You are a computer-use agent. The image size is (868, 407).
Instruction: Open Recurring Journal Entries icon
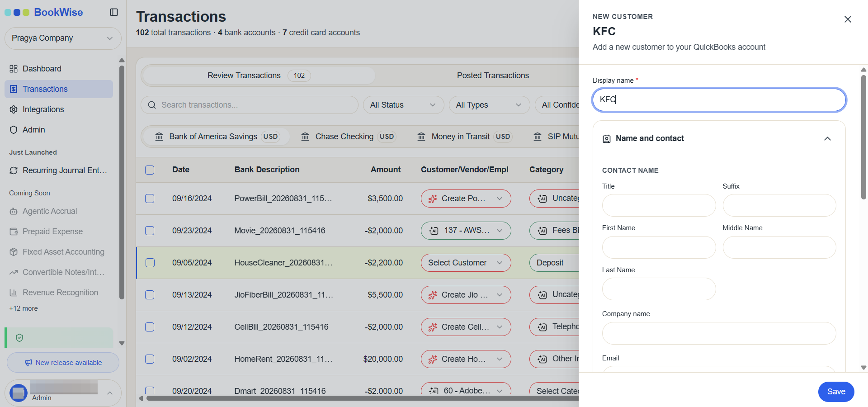pos(14,170)
